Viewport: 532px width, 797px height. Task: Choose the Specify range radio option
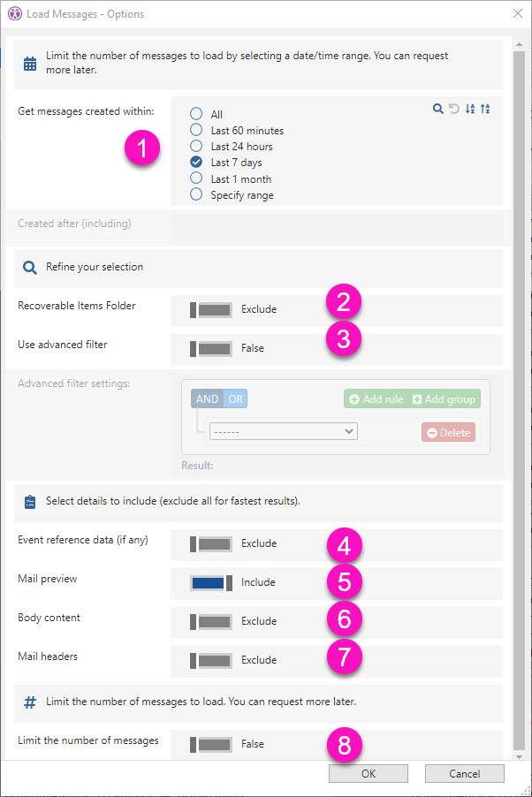[x=196, y=195]
